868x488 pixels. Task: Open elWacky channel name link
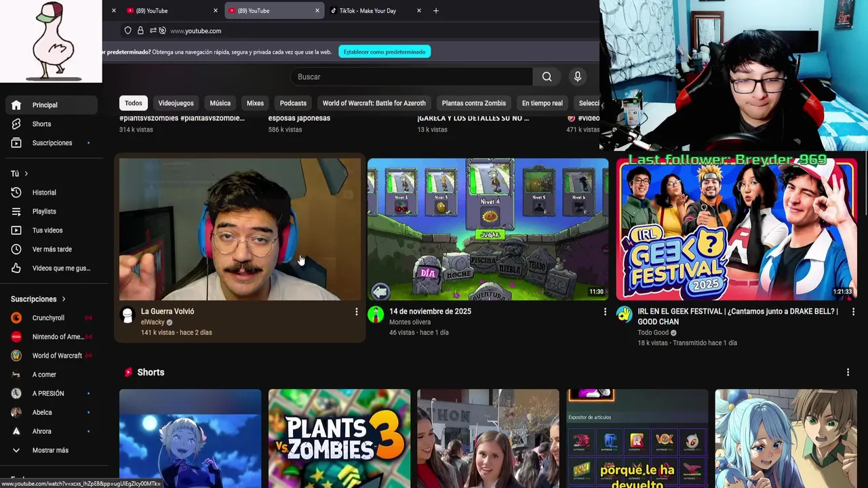[x=153, y=323]
